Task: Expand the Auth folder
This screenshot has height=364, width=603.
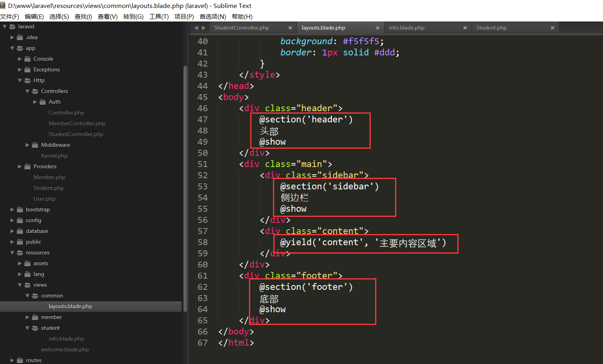Action: (x=35, y=102)
